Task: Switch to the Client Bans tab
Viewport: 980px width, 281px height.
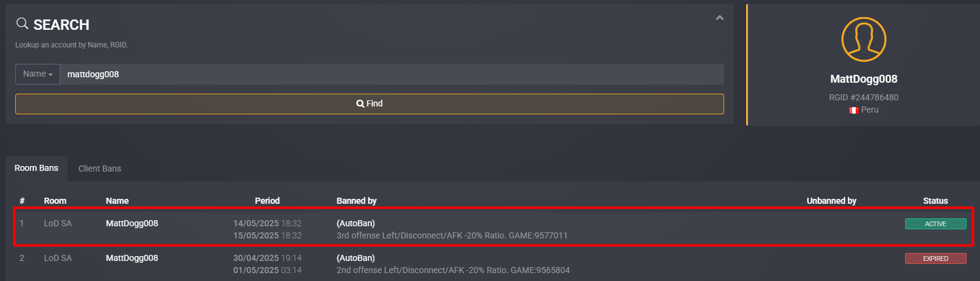Action: (x=100, y=168)
